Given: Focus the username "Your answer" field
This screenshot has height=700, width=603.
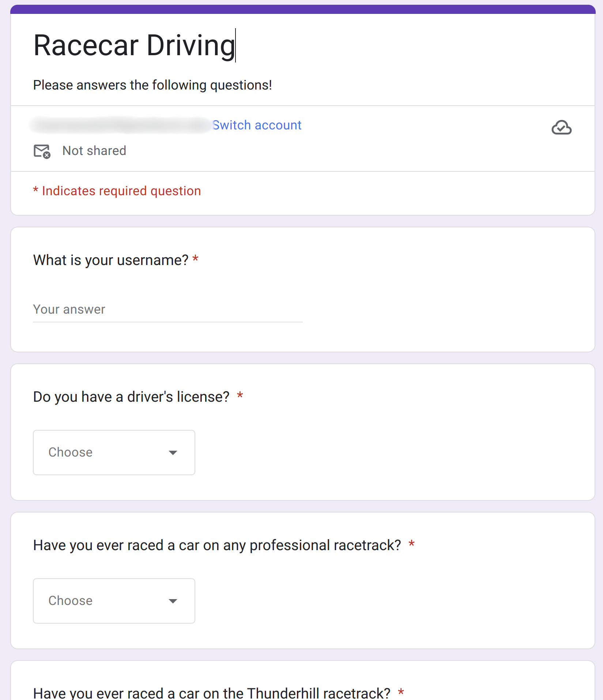Looking at the screenshot, I should click(167, 310).
